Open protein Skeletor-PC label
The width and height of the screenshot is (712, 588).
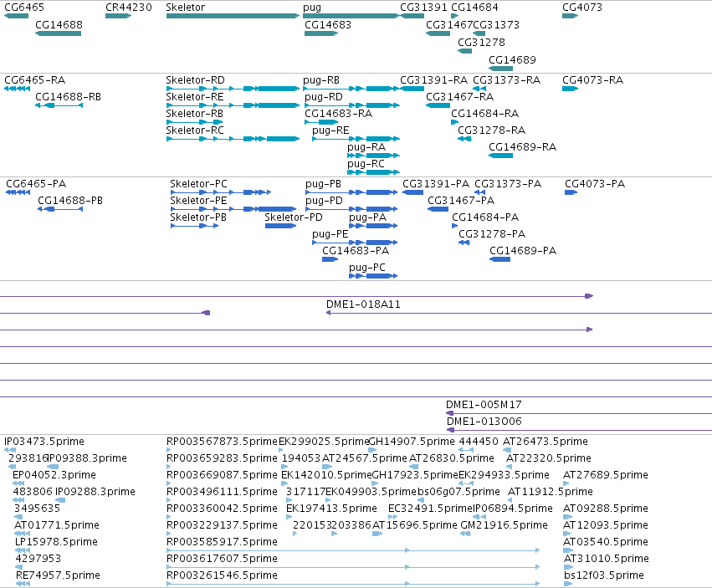click(x=198, y=184)
